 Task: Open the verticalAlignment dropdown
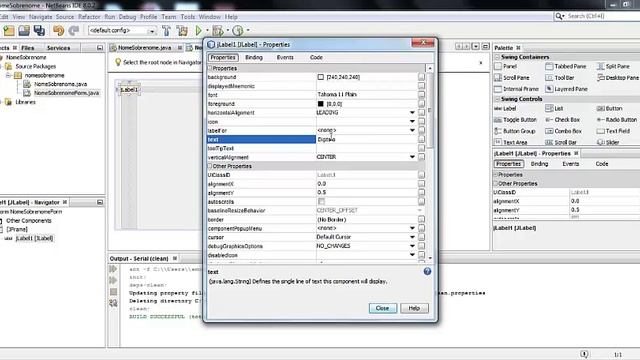click(412, 157)
